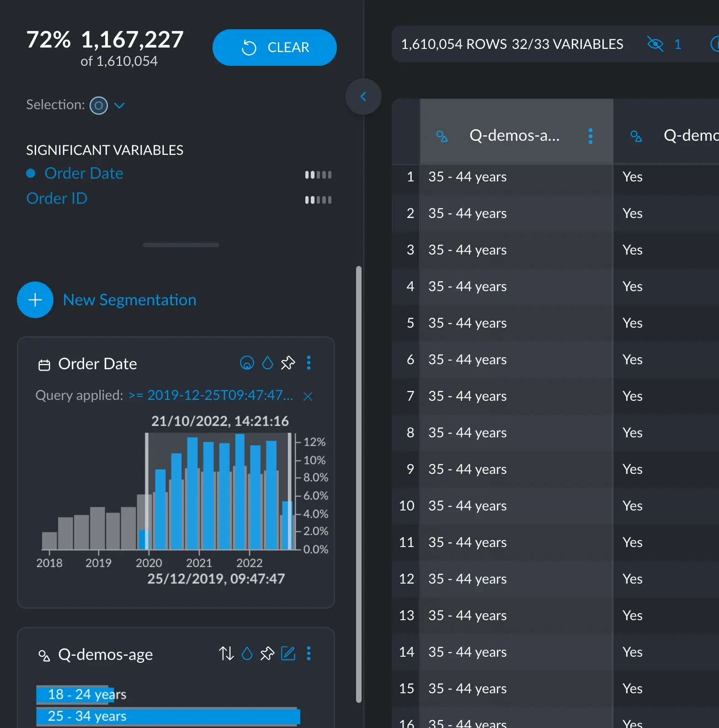Click the New Segmentation plus button
The image size is (719, 728).
35,300
